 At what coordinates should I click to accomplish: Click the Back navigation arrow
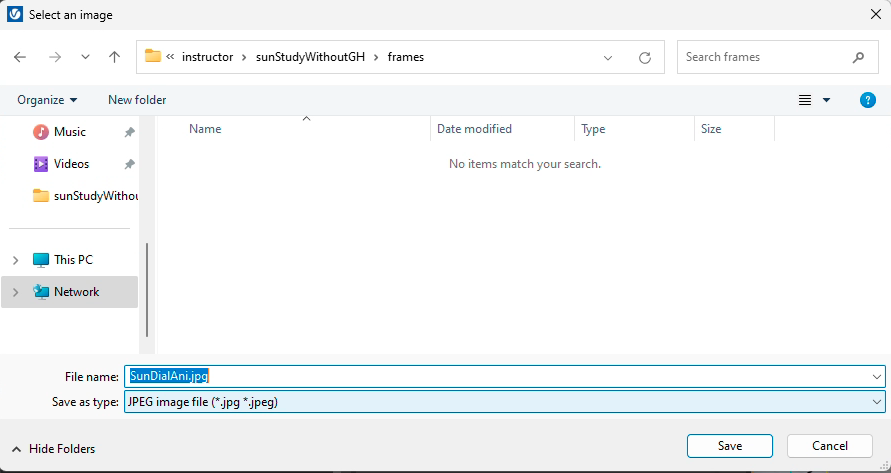pos(20,58)
